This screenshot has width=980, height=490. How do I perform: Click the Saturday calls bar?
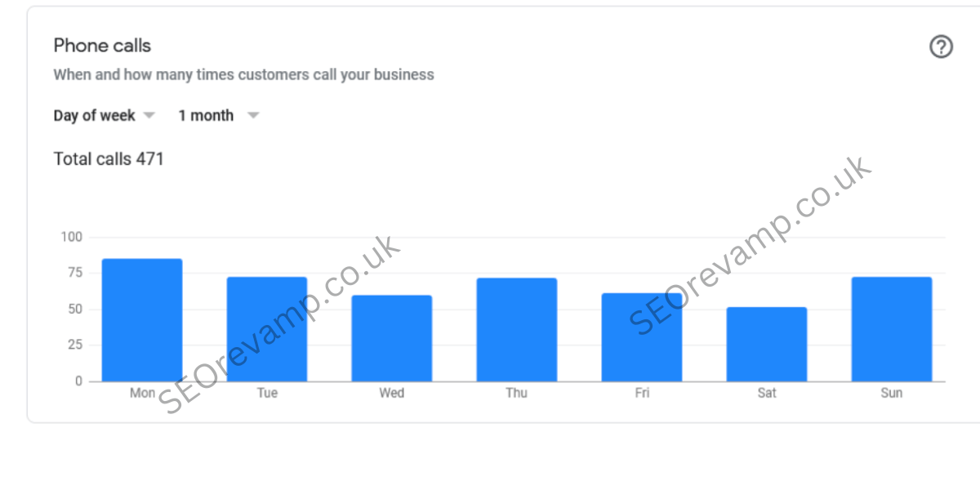tap(767, 344)
